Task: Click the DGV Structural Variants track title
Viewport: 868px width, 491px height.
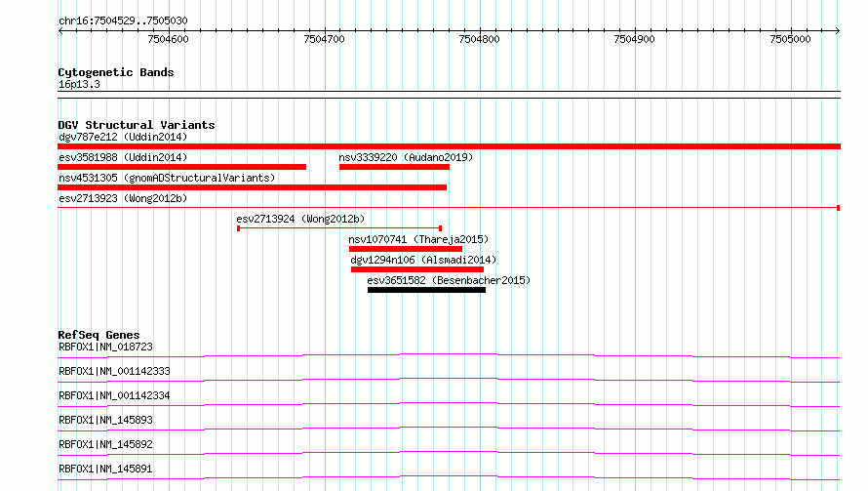Action: [137, 125]
